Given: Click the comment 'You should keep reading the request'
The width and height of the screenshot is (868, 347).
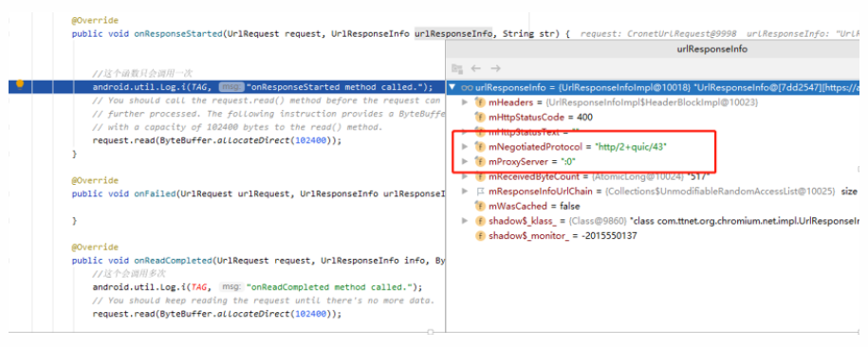Looking at the screenshot, I should coord(264,300).
